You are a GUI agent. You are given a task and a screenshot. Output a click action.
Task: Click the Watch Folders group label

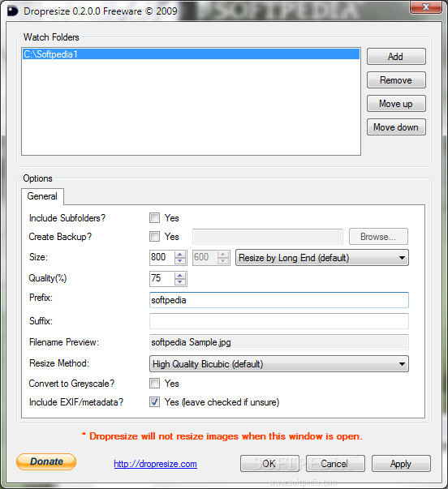click(x=51, y=37)
